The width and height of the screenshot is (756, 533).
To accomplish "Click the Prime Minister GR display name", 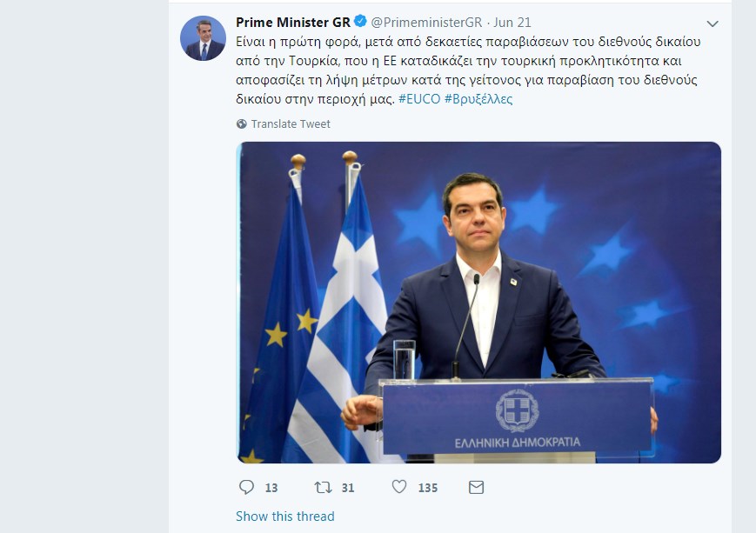I will pos(293,22).
